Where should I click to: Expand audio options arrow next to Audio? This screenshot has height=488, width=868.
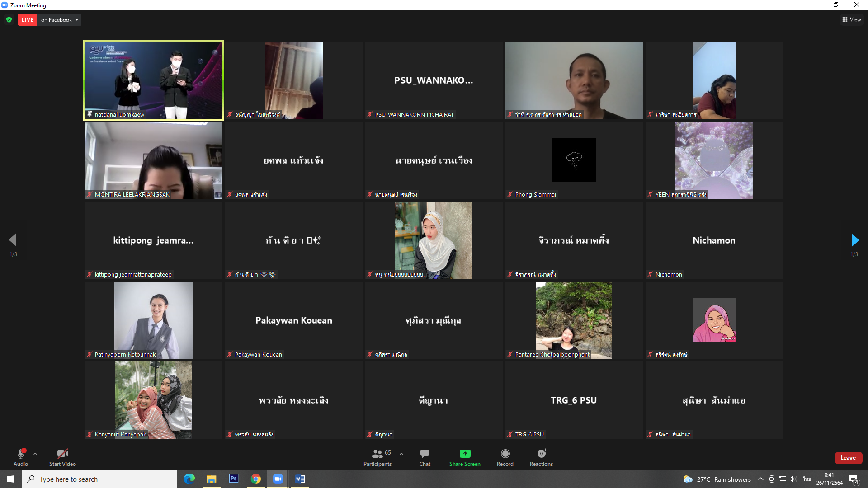(x=35, y=454)
